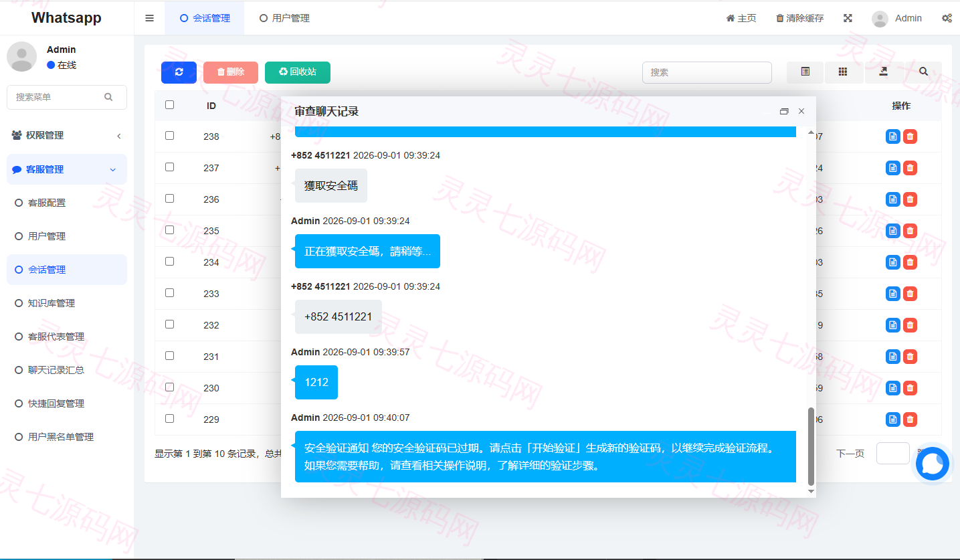Screen dimensions: 960x560
Task: Click the scroll-down arrow in the chat dialog
Action: (811, 492)
